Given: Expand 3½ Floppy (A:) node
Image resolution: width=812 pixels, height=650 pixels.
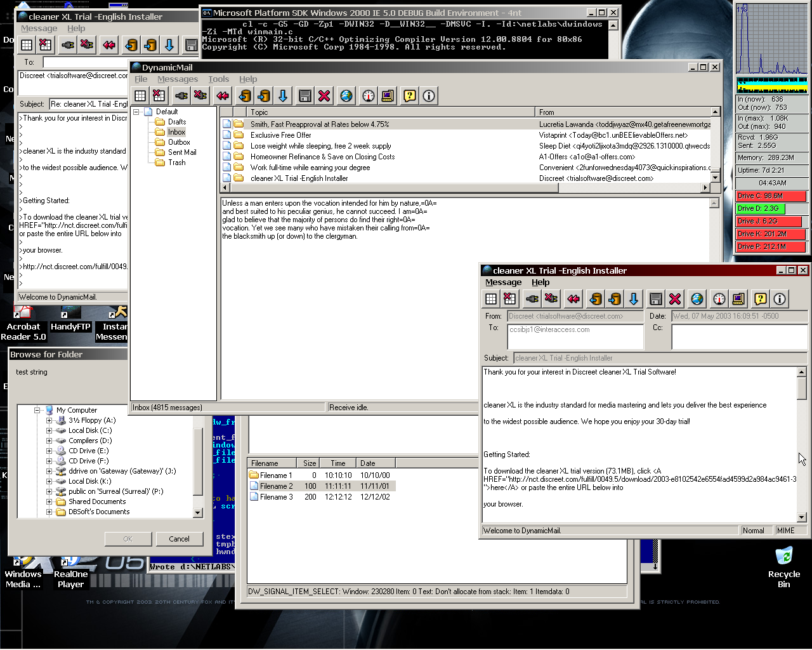Looking at the screenshot, I should point(49,420).
